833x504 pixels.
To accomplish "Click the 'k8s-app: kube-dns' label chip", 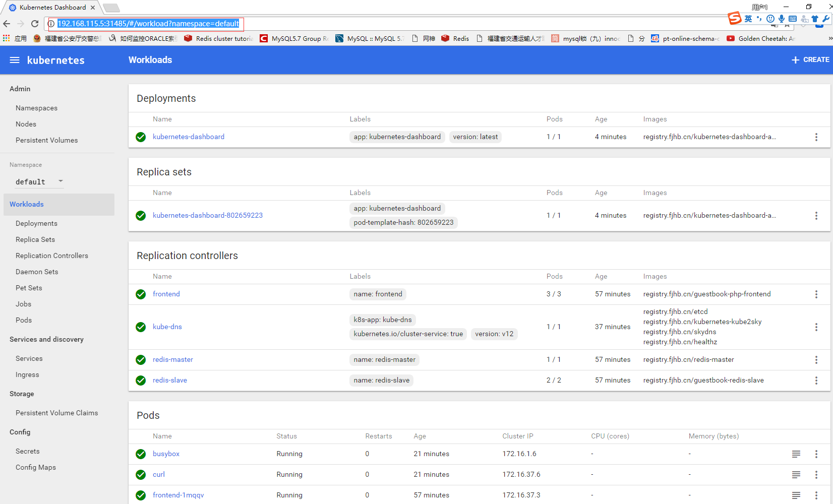I will [x=383, y=320].
